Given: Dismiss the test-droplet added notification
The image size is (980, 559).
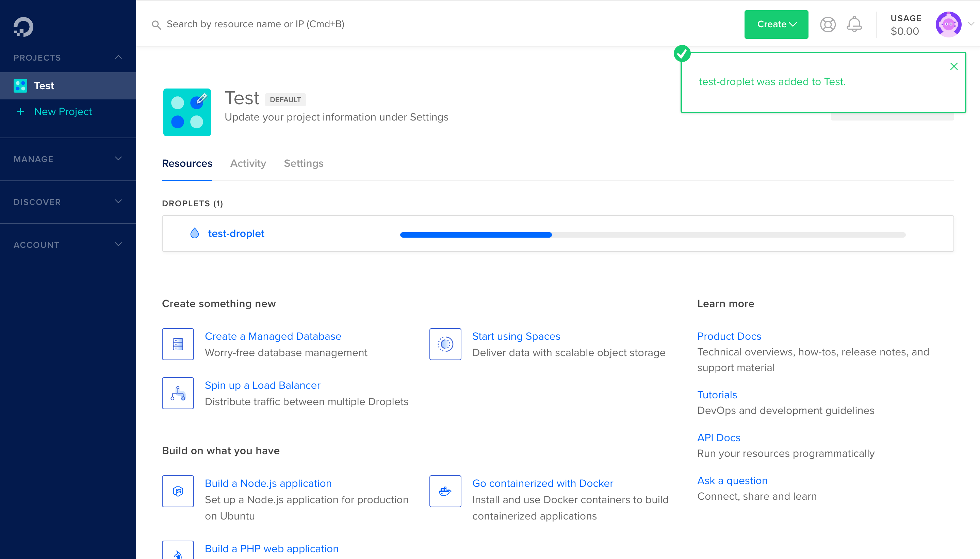Looking at the screenshot, I should pyautogui.click(x=954, y=66).
